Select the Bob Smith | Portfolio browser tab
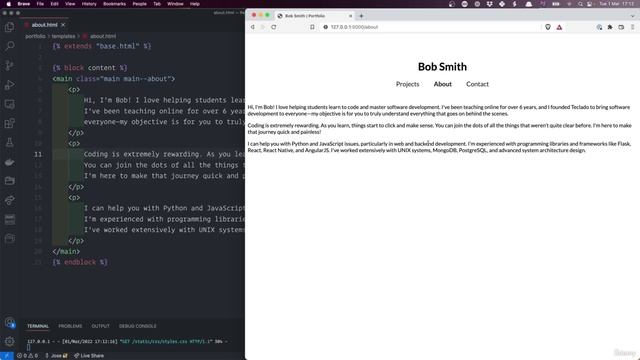The width and height of the screenshot is (640, 360). coord(314,16)
